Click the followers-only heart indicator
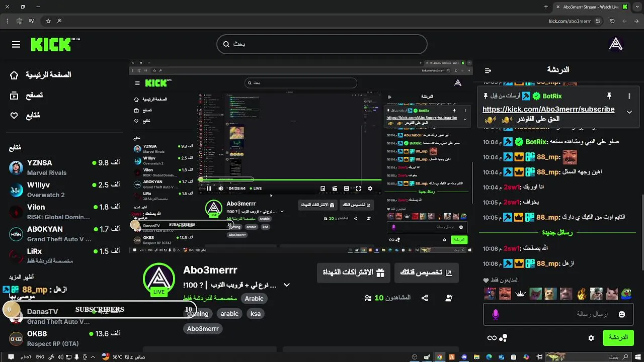The image size is (644, 362). point(486,280)
